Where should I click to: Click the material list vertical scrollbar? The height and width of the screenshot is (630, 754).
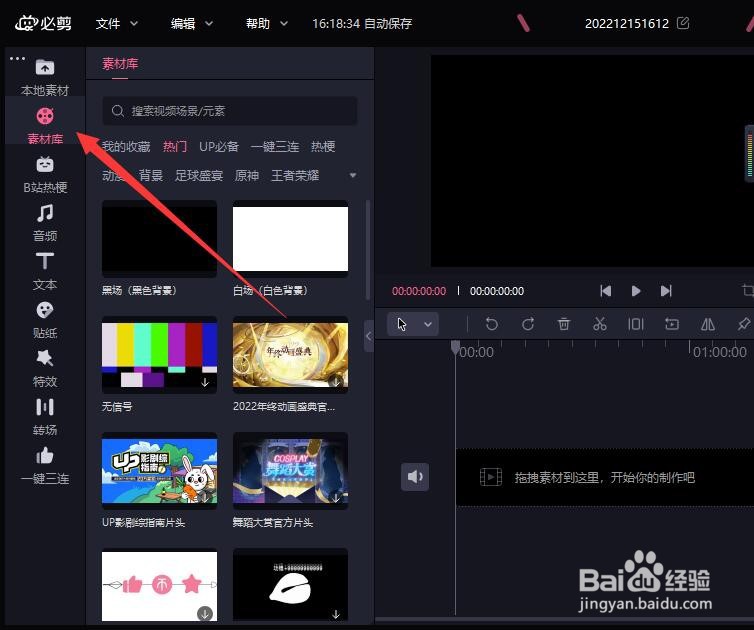(368, 250)
